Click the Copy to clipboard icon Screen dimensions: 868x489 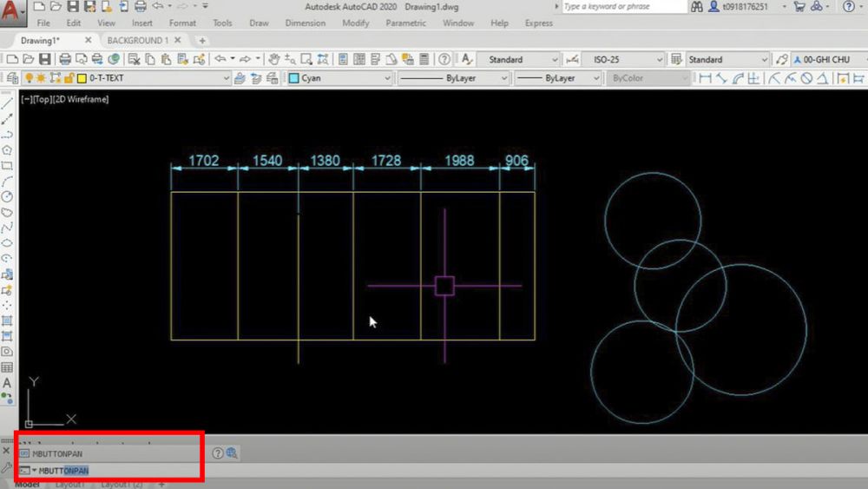pyautogui.click(x=150, y=59)
